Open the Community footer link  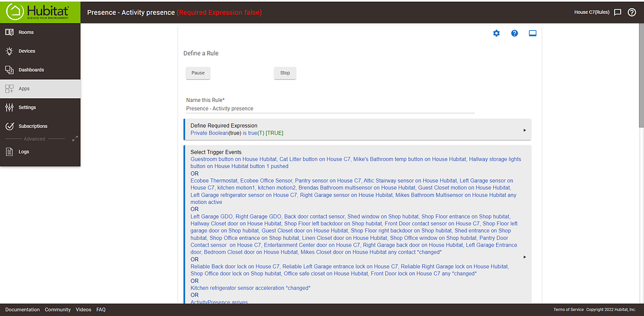click(57, 310)
